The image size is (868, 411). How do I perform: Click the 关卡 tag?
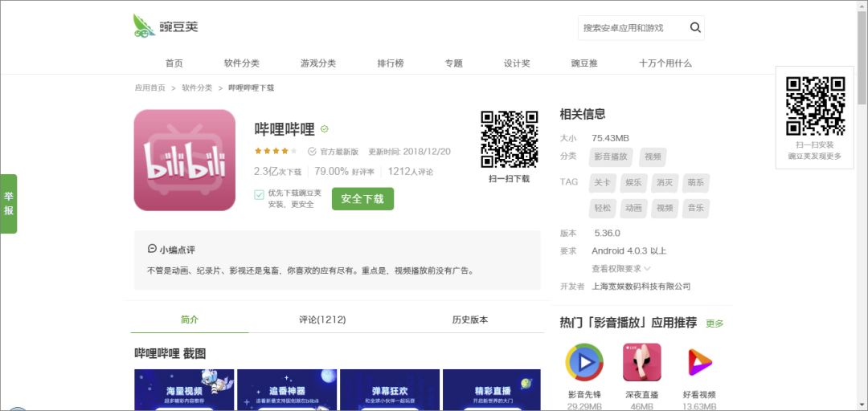[x=602, y=182]
